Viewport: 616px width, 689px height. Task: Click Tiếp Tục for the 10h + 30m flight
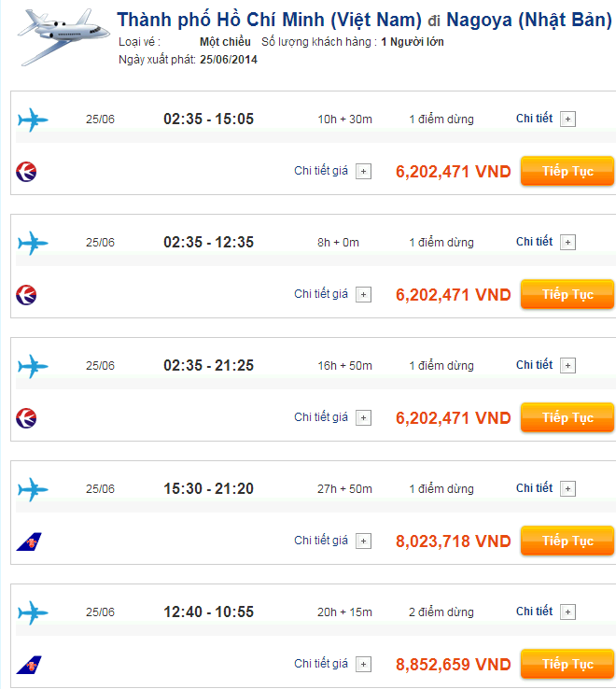click(x=567, y=171)
